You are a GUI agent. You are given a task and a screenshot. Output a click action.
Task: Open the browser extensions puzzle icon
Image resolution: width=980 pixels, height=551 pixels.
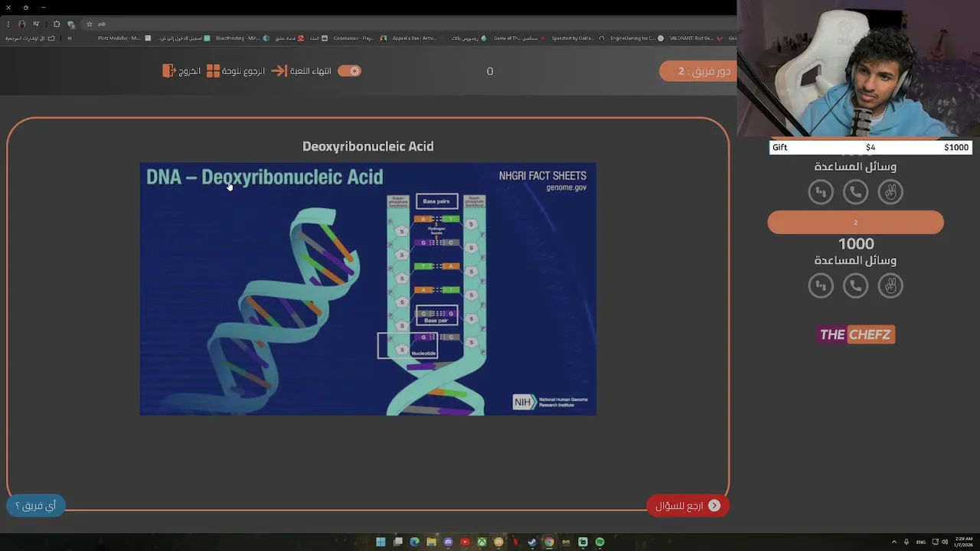pos(57,24)
